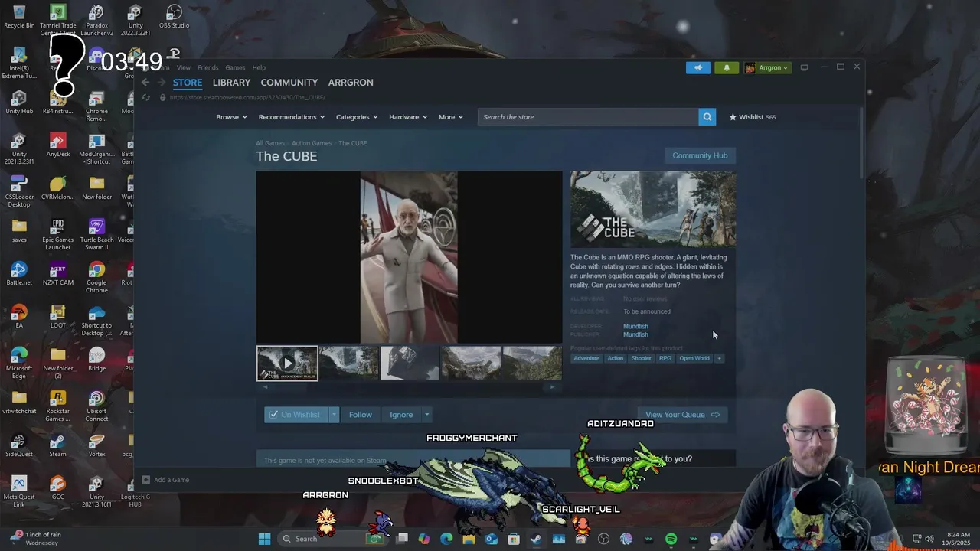Click Steam's forward navigation arrow

(162, 83)
